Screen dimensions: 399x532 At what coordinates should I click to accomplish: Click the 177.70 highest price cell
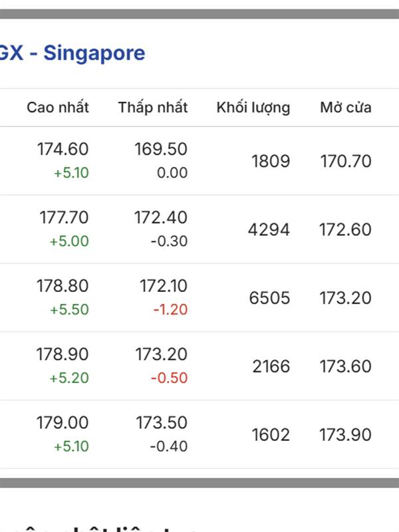pos(64,217)
